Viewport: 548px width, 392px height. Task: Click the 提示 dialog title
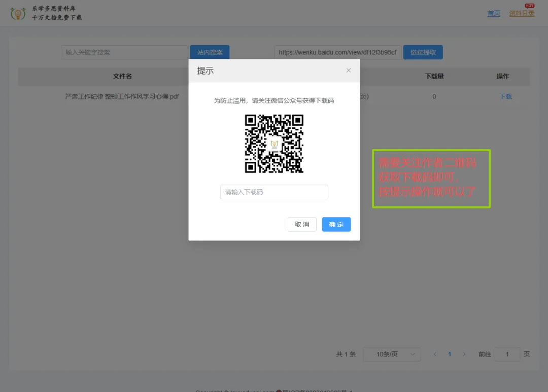tap(205, 70)
